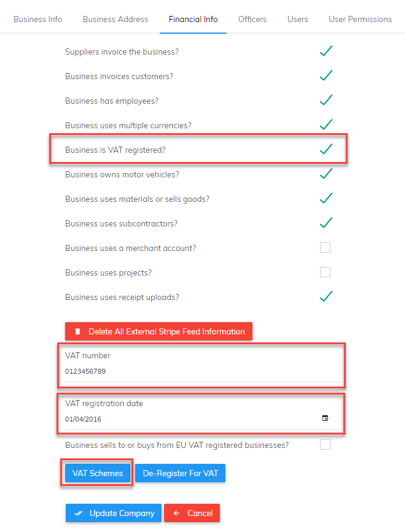Click the back arrow icon on Cancel
This screenshot has height=532, width=406.
[x=176, y=514]
